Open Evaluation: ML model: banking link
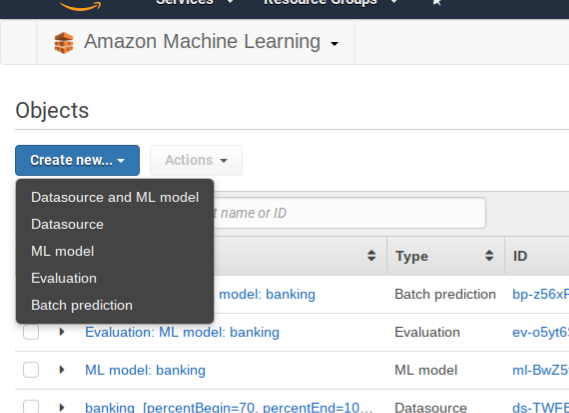 coord(182,332)
